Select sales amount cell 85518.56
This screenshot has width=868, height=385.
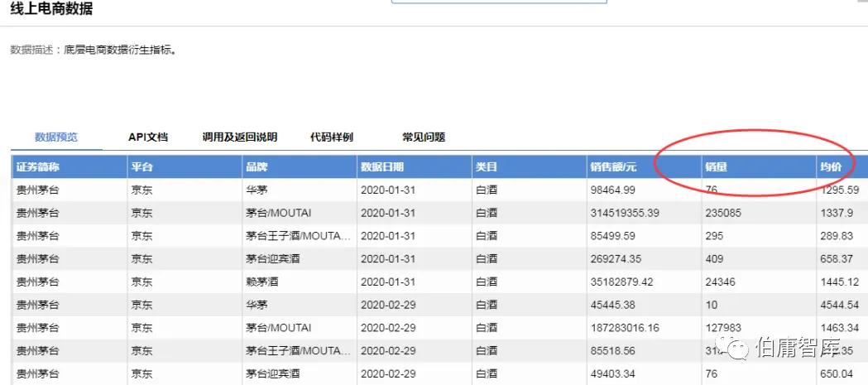point(613,351)
